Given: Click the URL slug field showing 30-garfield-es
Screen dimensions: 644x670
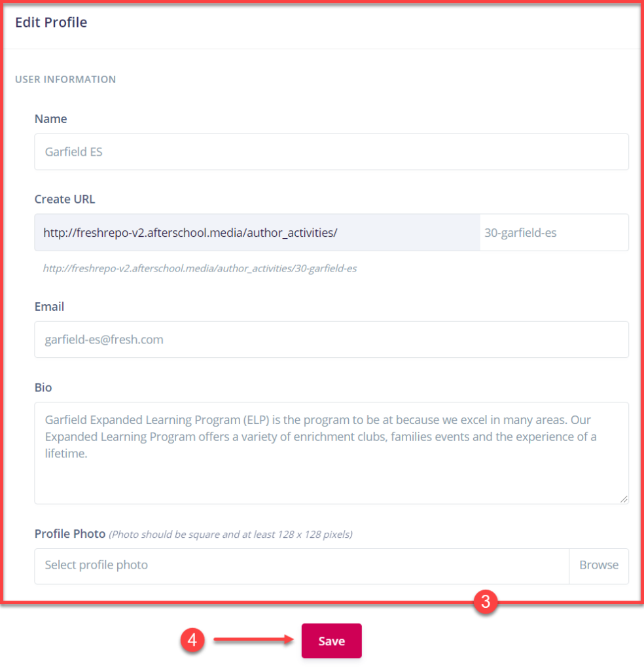Looking at the screenshot, I should [x=554, y=232].
